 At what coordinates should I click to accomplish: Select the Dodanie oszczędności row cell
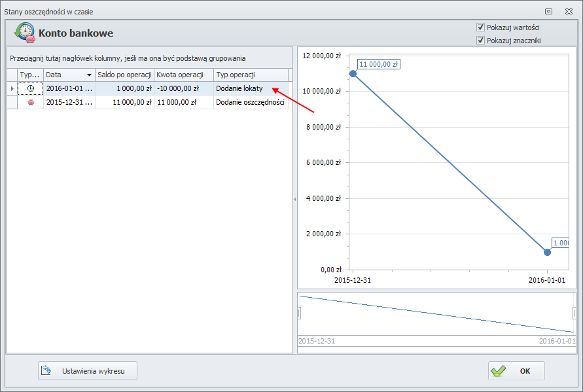pos(250,102)
